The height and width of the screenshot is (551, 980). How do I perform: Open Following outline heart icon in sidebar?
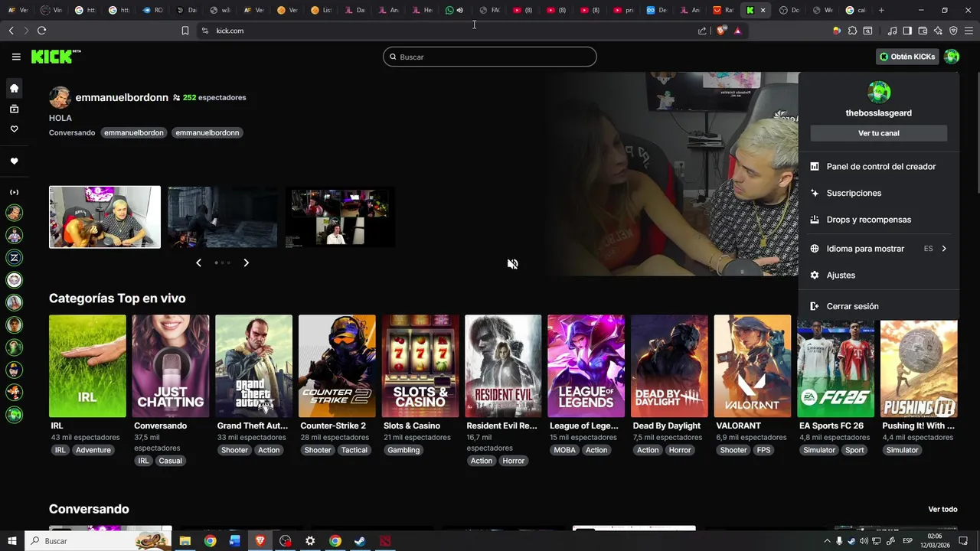(x=14, y=129)
